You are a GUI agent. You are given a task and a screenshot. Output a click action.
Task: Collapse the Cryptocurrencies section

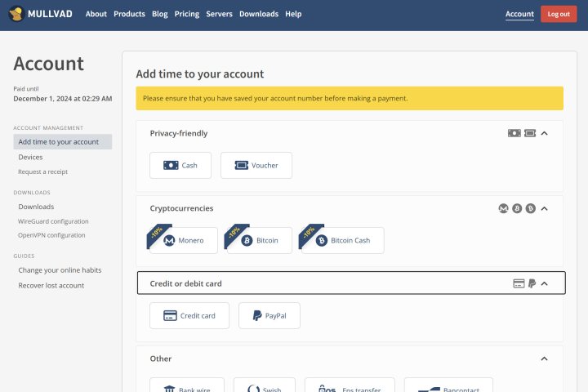click(545, 208)
